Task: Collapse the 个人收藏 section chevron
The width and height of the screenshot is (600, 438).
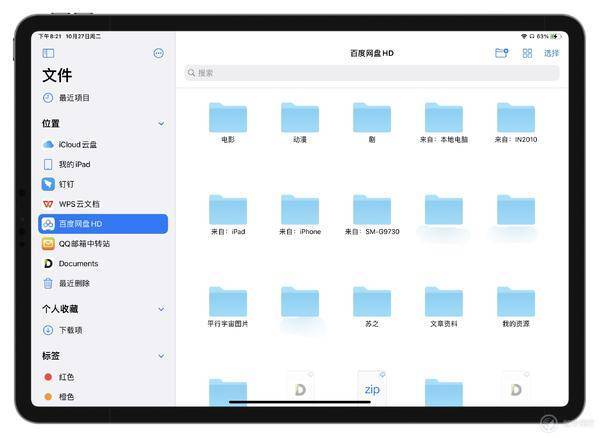Action: 161,309
